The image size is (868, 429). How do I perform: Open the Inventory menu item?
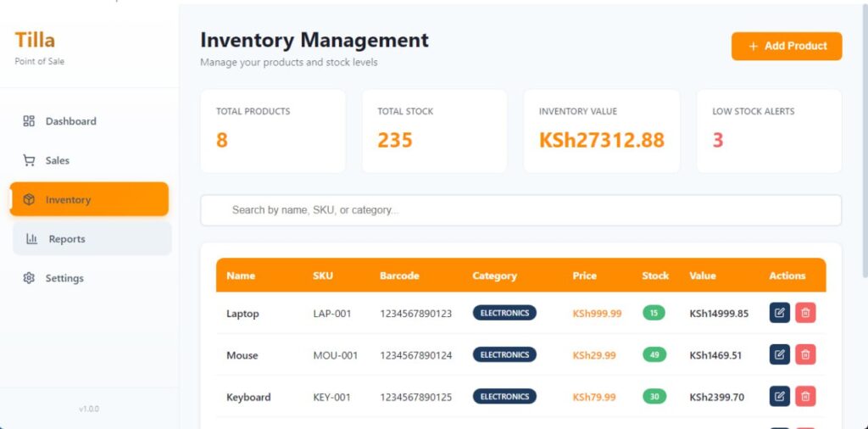pos(89,200)
